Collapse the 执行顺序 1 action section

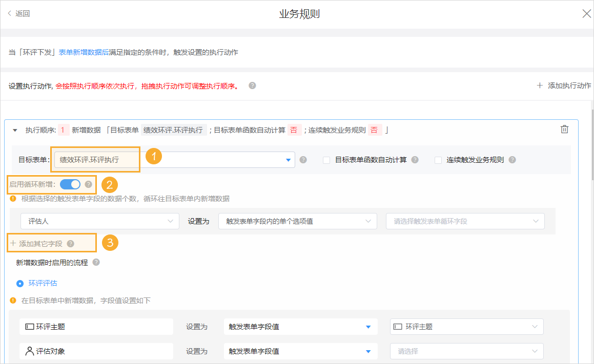tap(14, 130)
